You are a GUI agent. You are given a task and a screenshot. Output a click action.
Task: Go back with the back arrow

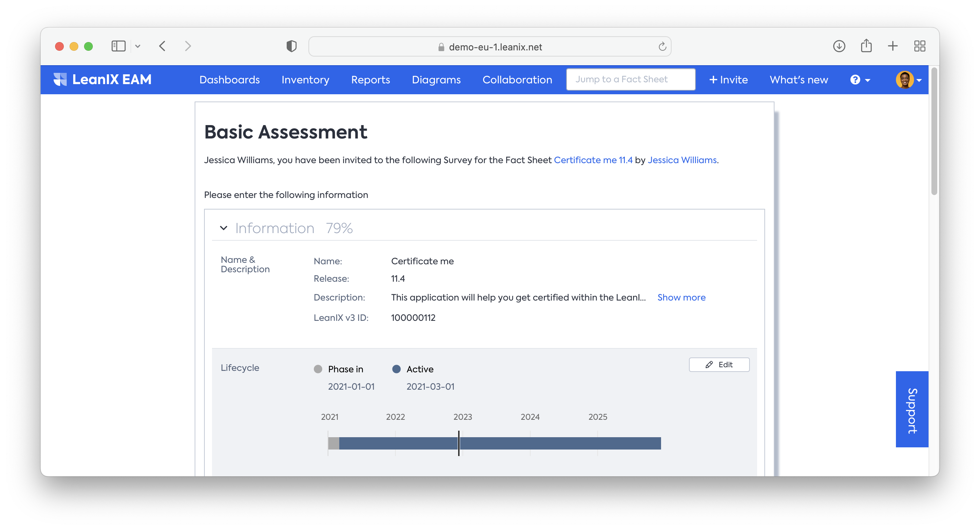pyautogui.click(x=162, y=46)
